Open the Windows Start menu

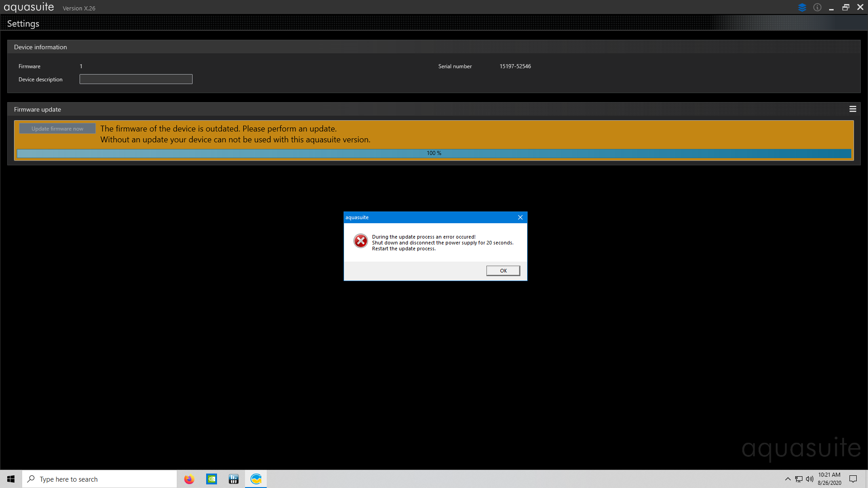(x=11, y=479)
